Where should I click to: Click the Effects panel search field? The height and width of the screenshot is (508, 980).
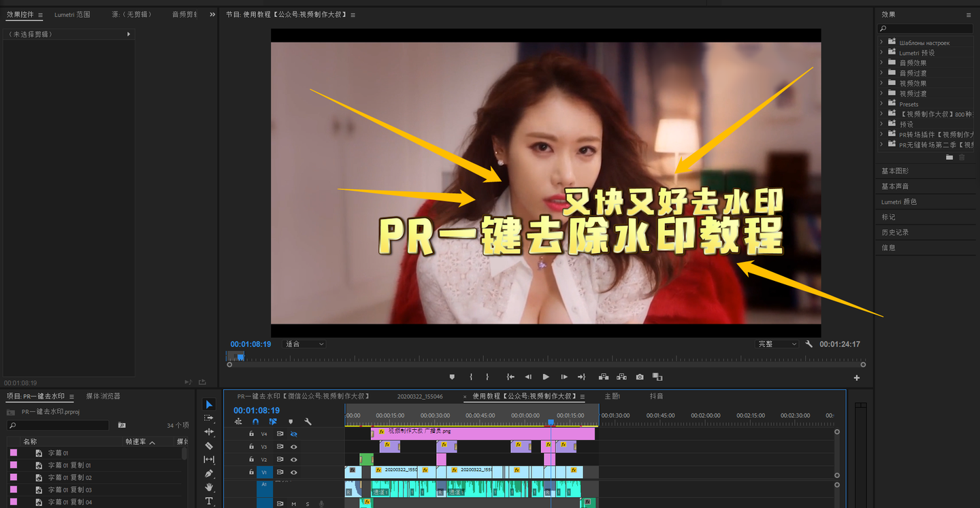point(926,29)
